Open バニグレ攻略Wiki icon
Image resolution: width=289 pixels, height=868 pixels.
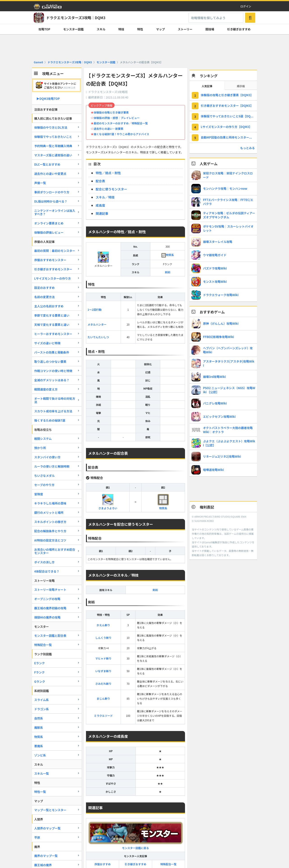[196, 403]
